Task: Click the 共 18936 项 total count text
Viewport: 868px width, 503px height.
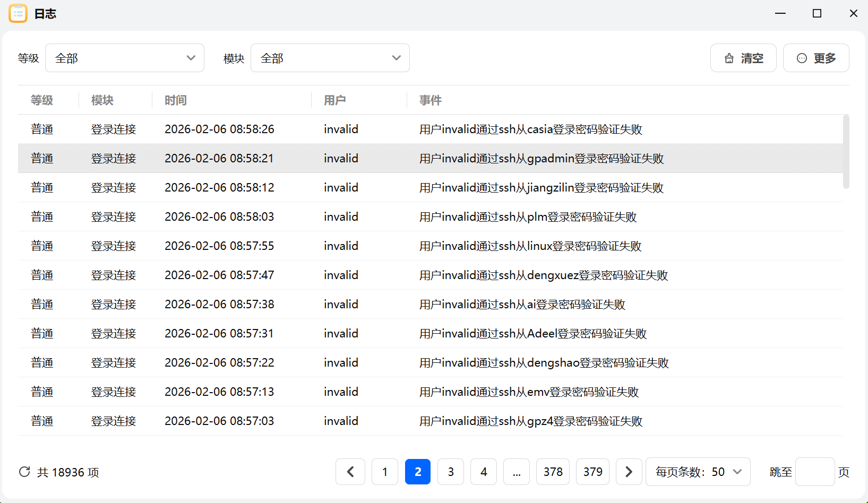Action: (x=68, y=472)
